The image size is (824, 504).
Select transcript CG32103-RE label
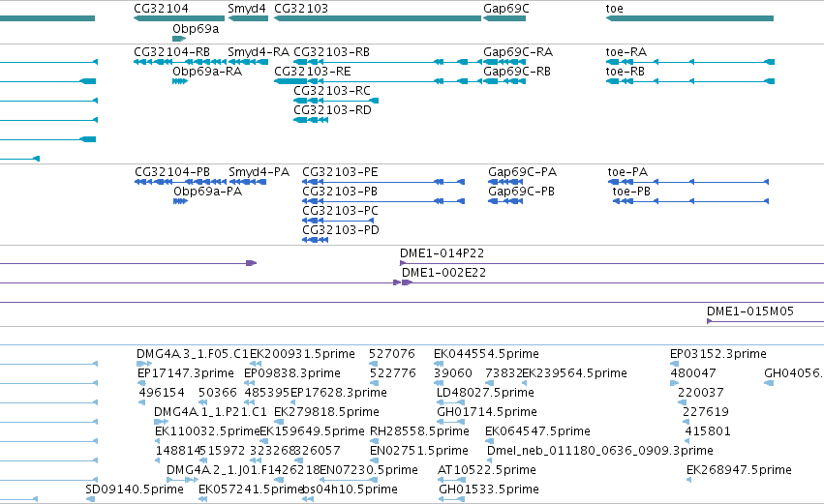coord(313,72)
